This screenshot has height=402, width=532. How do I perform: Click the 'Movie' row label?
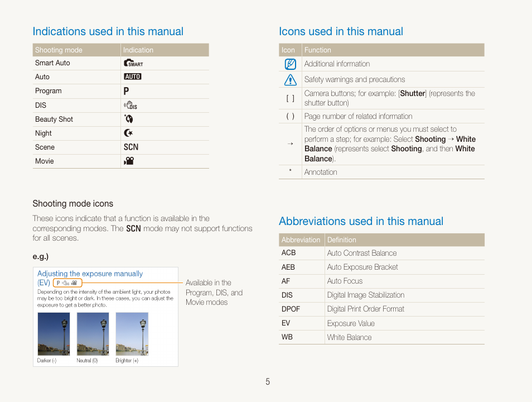(45, 161)
